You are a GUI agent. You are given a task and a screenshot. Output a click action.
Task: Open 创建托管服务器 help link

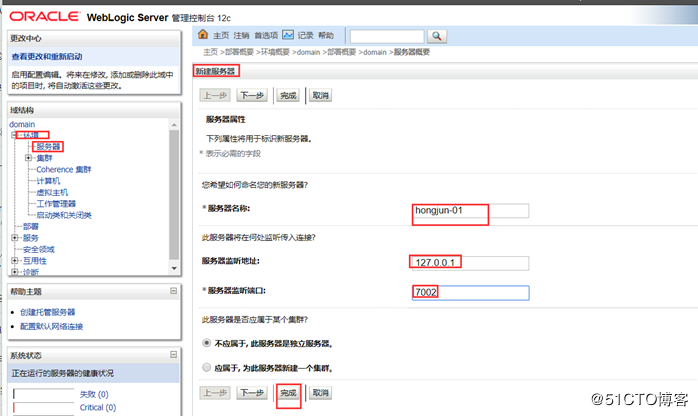pos(48,312)
